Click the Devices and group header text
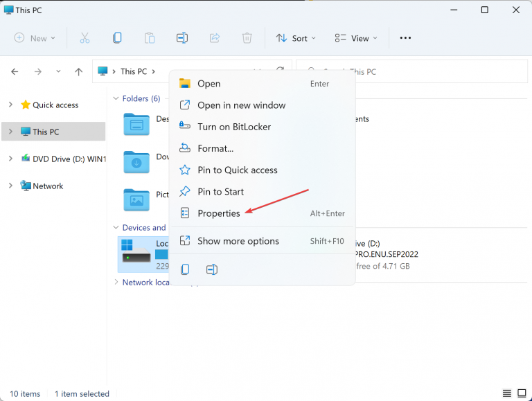This screenshot has height=401, width=532. pos(144,228)
